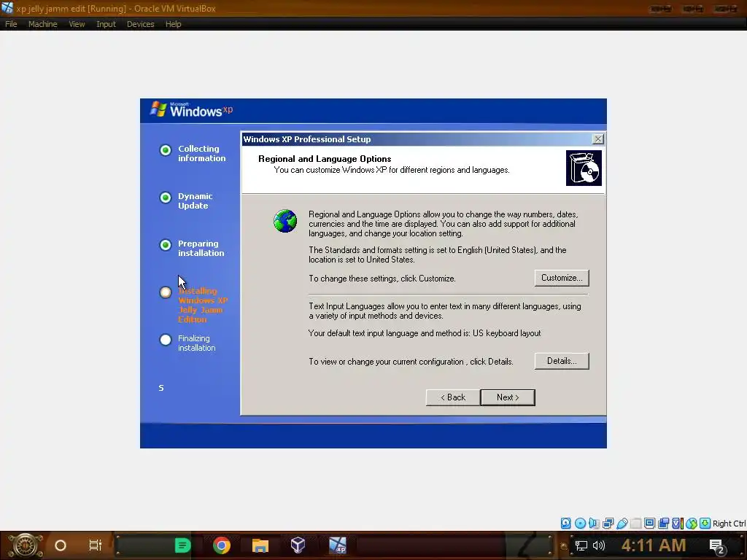747x560 pixels.
Task: Click the US keyboard layout text line
Action: [425, 333]
